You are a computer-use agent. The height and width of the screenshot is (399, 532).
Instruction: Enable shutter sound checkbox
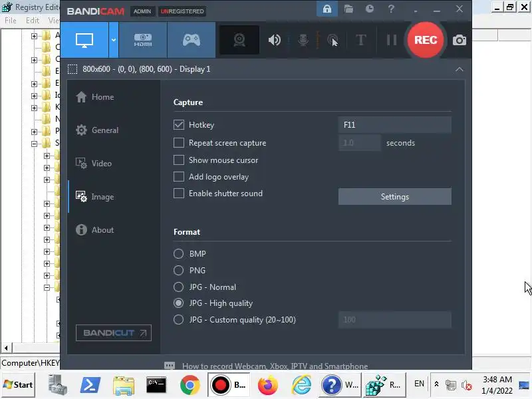pyautogui.click(x=179, y=194)
